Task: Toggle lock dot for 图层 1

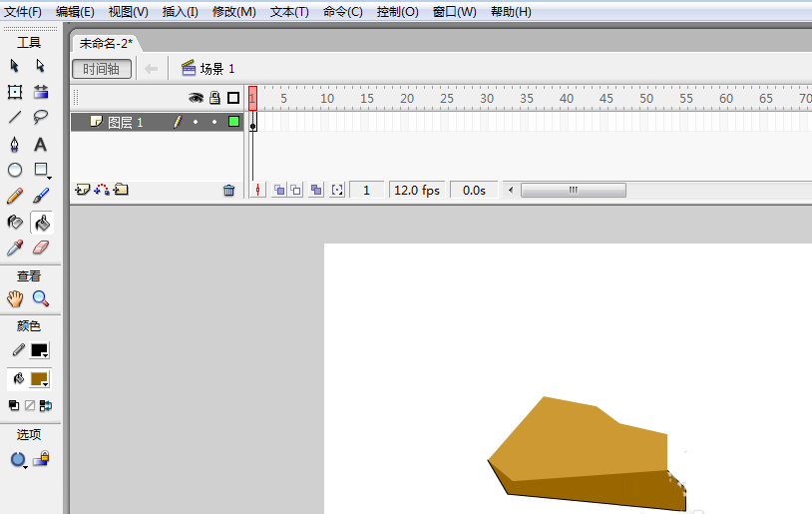Action: pyautogui.click(x=214, y=122)
